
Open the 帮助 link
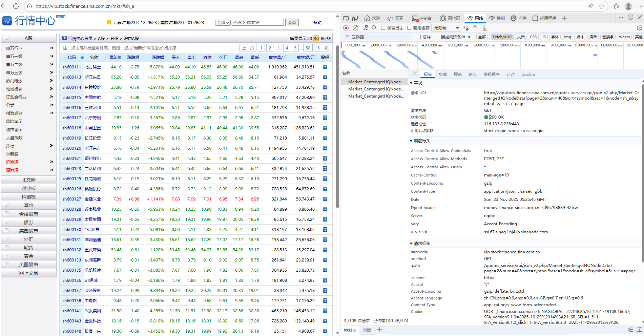[317, 22]
